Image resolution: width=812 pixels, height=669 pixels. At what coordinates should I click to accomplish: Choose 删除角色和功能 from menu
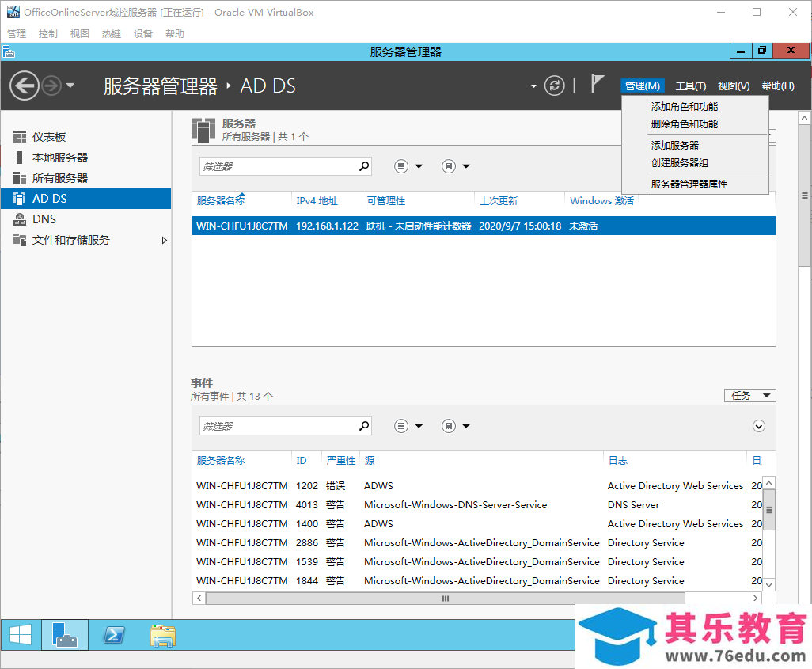pos(684,124)
